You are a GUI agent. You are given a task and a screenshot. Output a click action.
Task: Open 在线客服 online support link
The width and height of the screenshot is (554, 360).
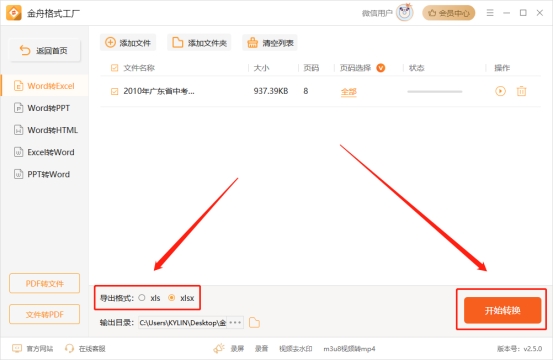[85, 349]
